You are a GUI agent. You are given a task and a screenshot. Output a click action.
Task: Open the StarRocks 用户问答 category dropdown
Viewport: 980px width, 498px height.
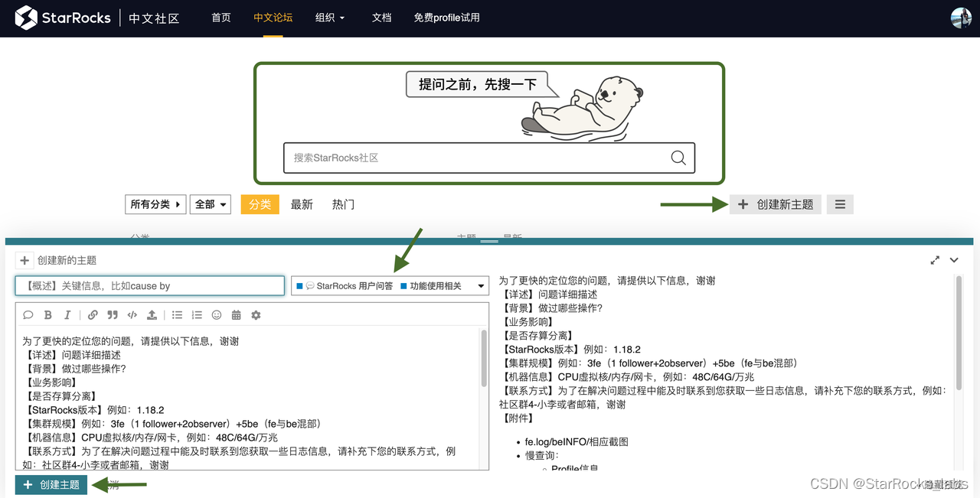click(390, 285)
